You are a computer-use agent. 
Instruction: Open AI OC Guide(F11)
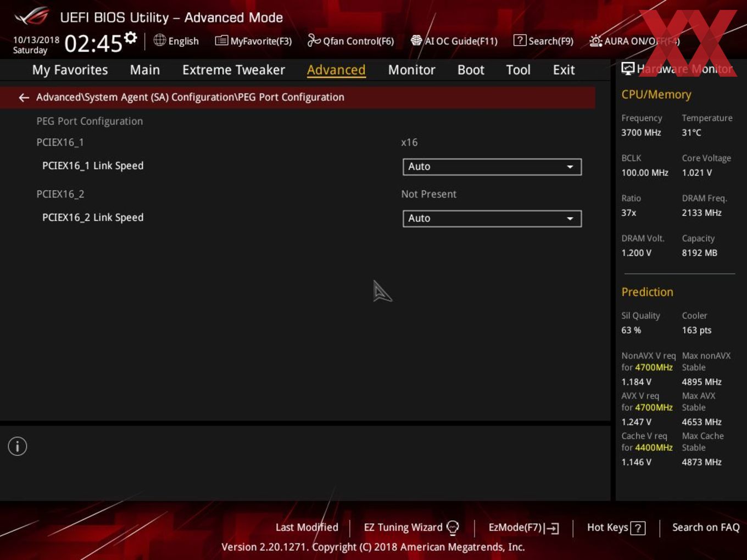coord(454,41)
